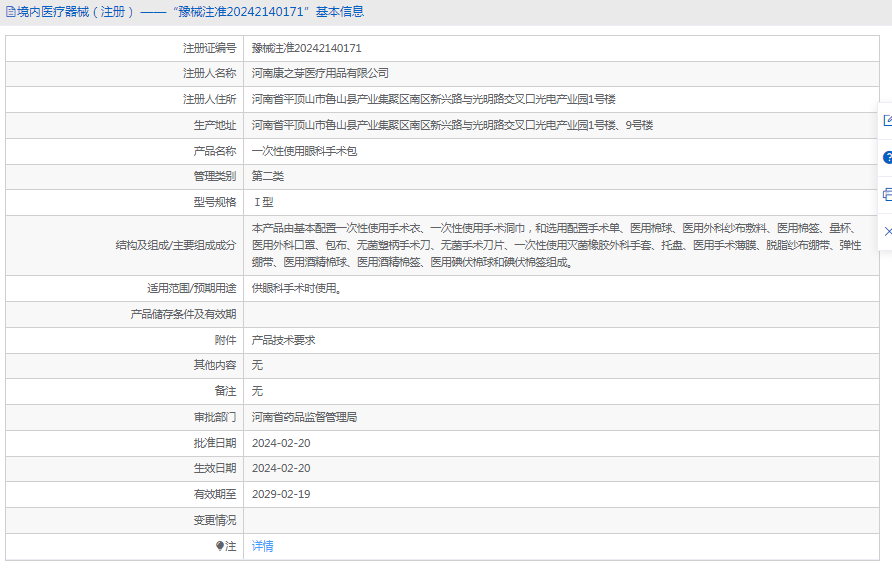
Task: Click the edit/feedback icon in side toolbar
Action: point(886,121)
